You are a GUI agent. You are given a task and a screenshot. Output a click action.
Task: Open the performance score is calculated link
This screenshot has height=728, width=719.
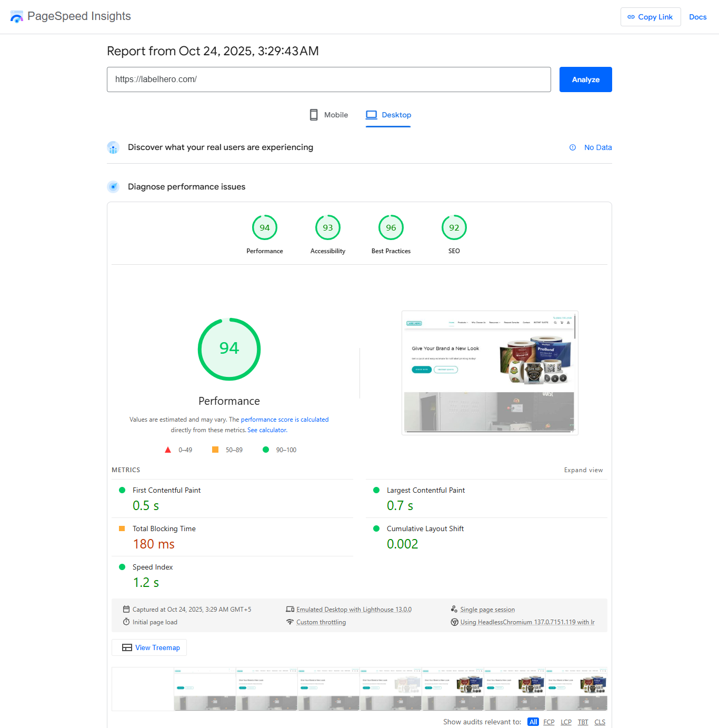click(x=284, y=420)
